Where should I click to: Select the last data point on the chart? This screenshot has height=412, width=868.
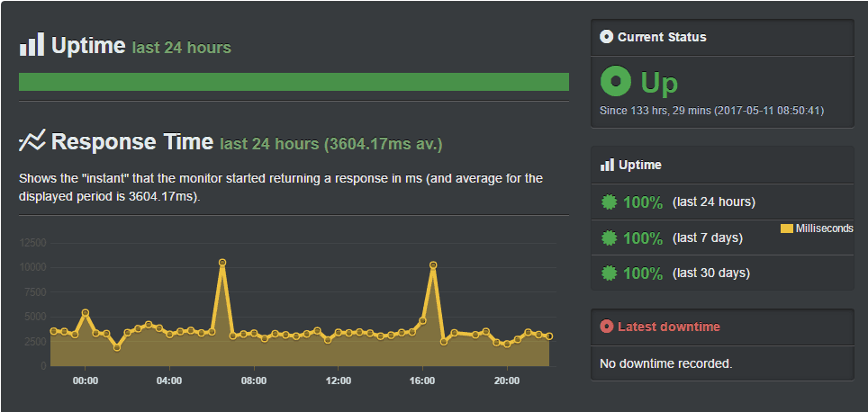548,336
